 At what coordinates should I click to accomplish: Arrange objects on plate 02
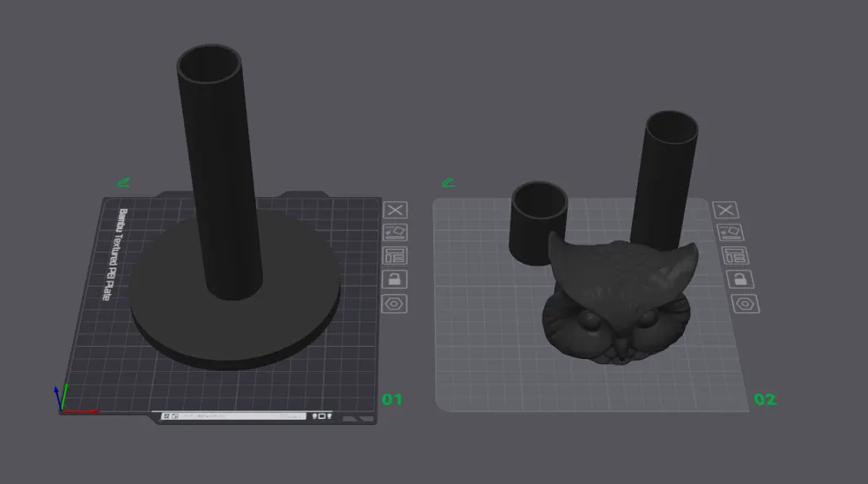734,256
